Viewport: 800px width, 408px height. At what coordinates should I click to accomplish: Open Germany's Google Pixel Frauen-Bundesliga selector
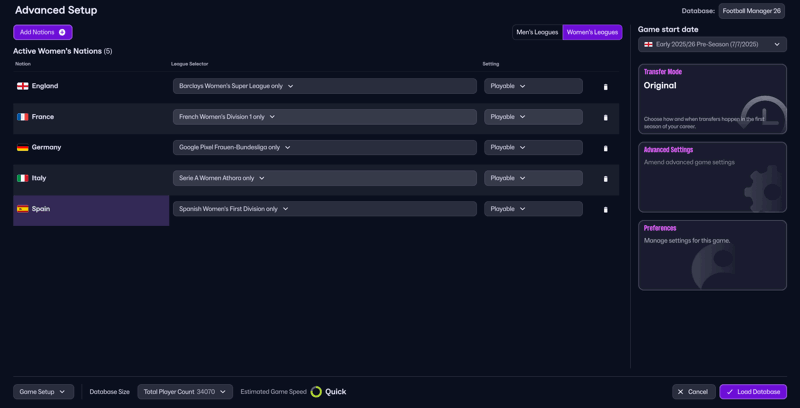(x=324, y=147)
